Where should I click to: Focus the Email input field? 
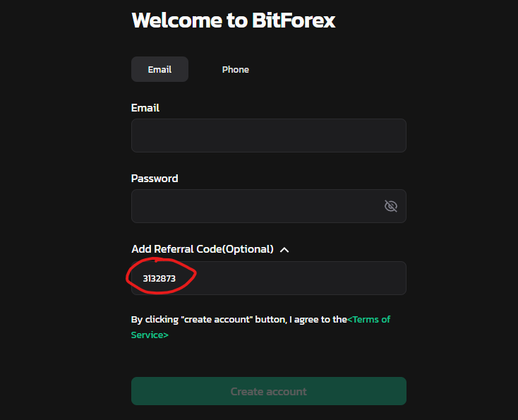point(269,136)
